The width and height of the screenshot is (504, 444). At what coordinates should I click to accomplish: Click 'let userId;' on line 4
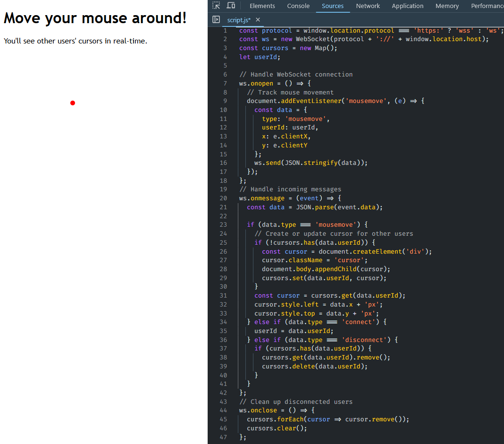click(x=260, y=57)
